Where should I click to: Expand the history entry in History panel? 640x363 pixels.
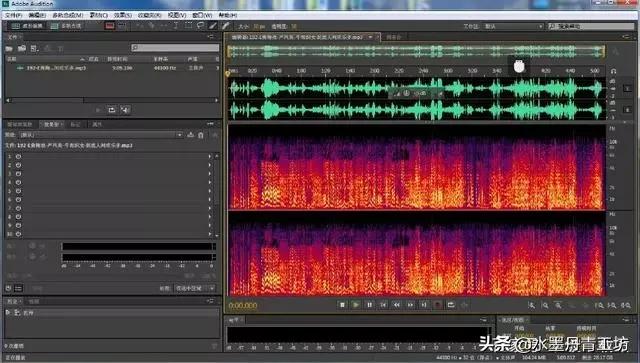click(8, 312)
